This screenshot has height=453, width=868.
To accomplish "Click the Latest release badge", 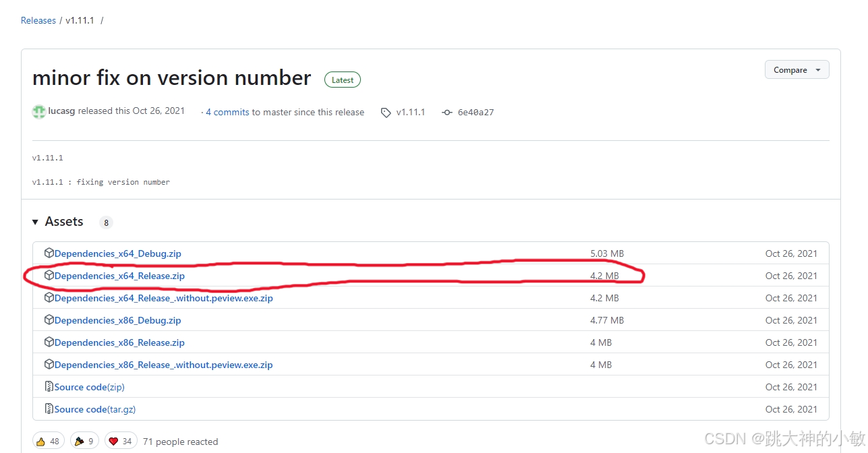I will tap(343, 80).
